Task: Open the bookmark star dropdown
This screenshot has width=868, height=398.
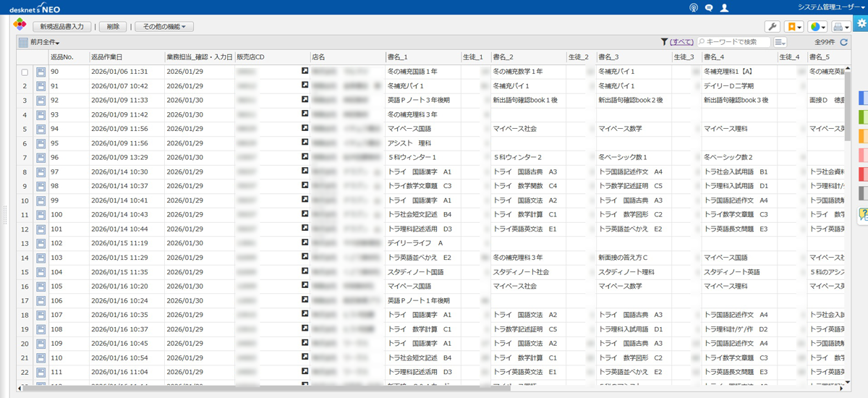Action: click(793, 27)
